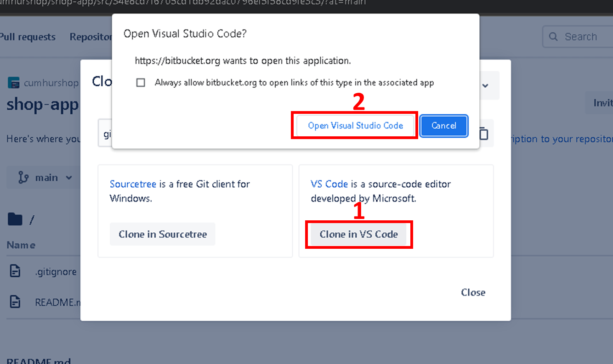The width and height of the screenshot is (613, 364).
Task: Cancel the open application prompt
Action: point(443,126)
